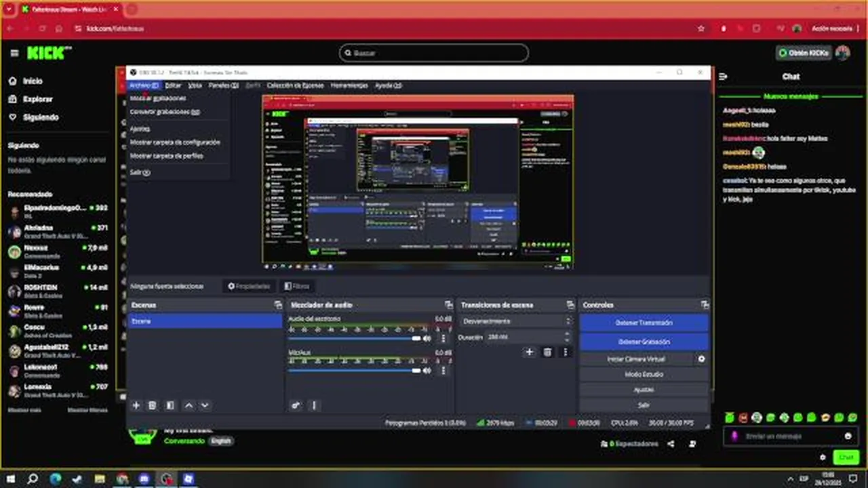Undock the Transiciones de escena panel
This screenshot has height=488, width=868.
[x=570, y=305]
